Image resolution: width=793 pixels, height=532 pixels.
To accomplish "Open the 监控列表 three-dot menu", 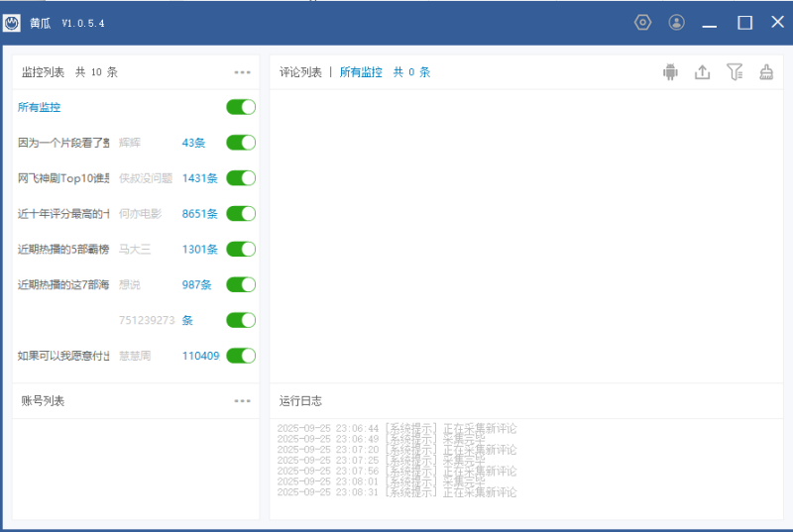I will point(243,72).
